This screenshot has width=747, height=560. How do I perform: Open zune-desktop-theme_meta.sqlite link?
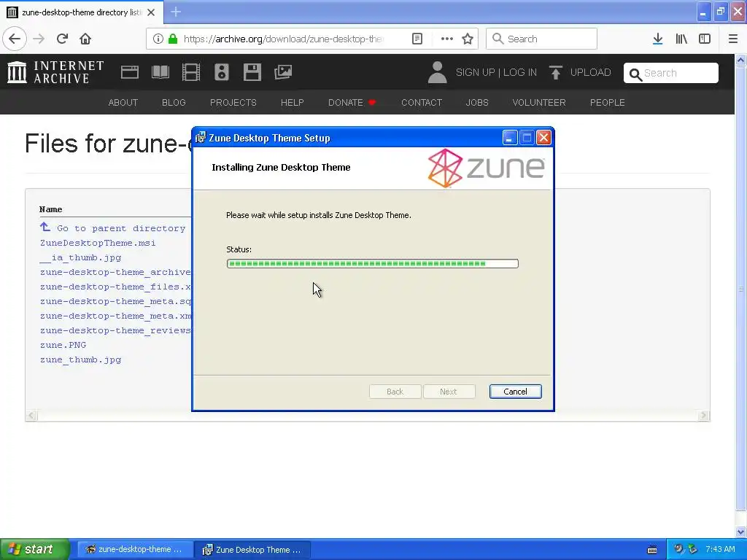pyautogui.click(x=115, y=301)
